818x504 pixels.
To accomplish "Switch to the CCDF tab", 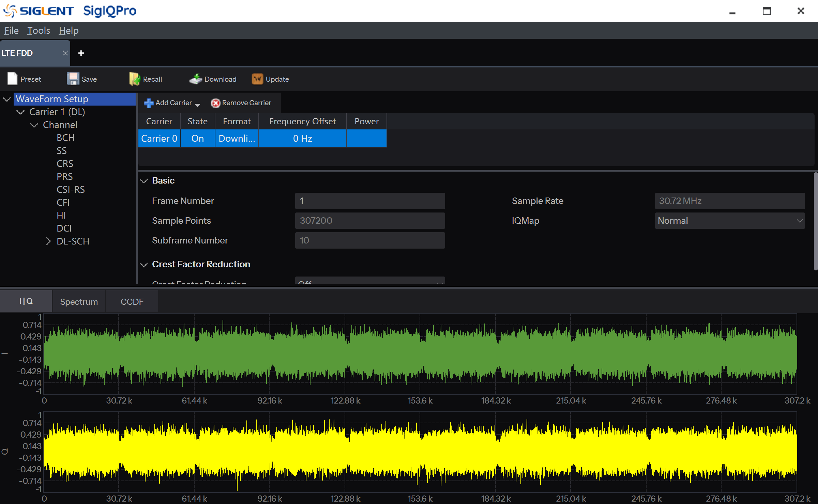I will click(x=132, y=302).
